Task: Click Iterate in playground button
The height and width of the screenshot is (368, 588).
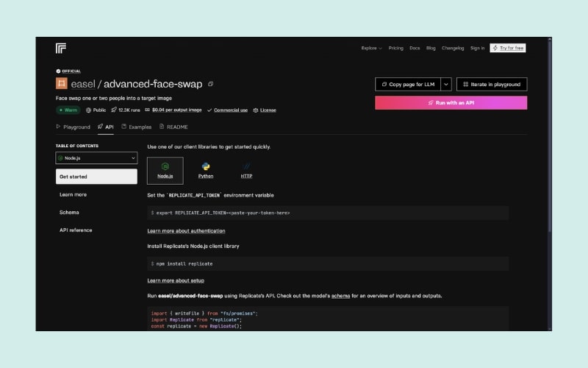Action: 492,84
